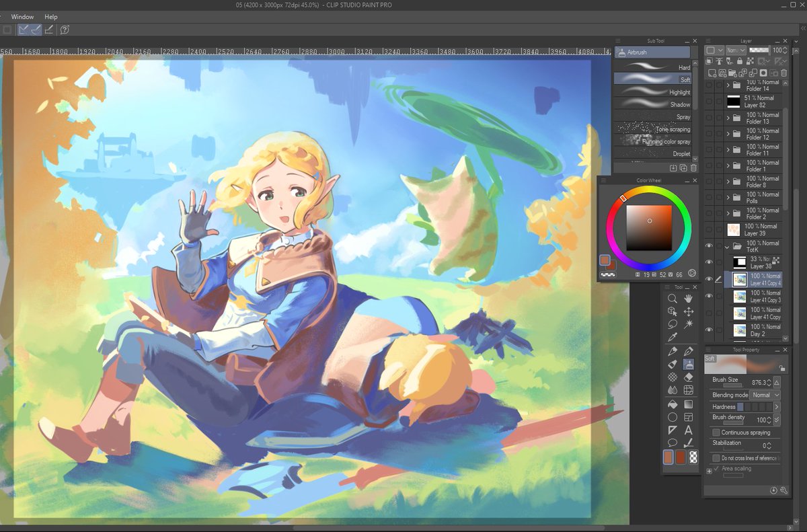Select the Brush tool in Tool panel
Image resolution: width=807 pixels, height=532 pixels.
coord(672,365)
